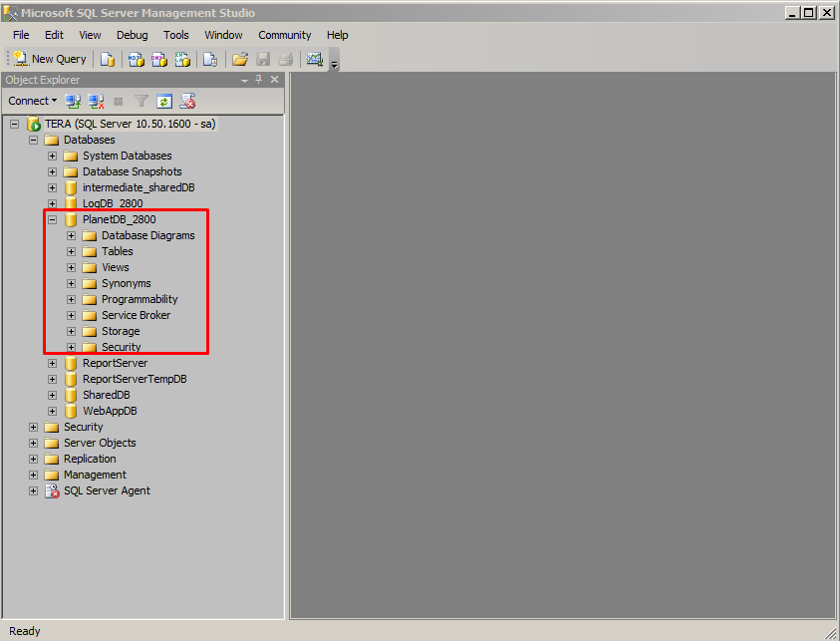Image resolution: width=840 pixels, height=641 pixels.
Task: Refresh the Object Explorer tree
Action: pyautogui.click(x=164, y=101)
